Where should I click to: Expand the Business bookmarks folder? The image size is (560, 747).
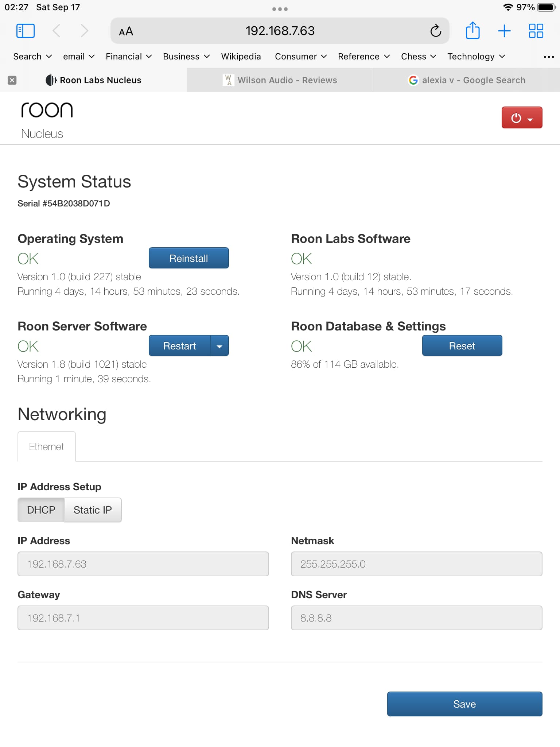pos(186,57)
